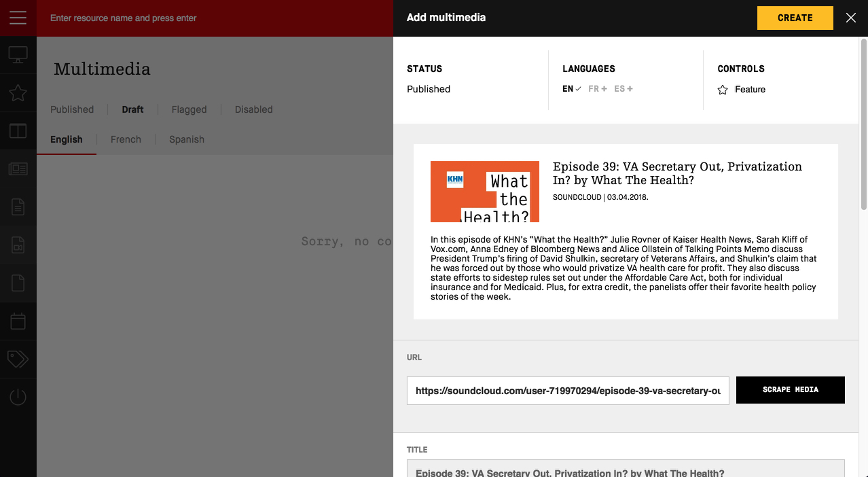Screen dimensions: 868x477
Task: Click into the URL input field
Action: [x=568, y=391]
